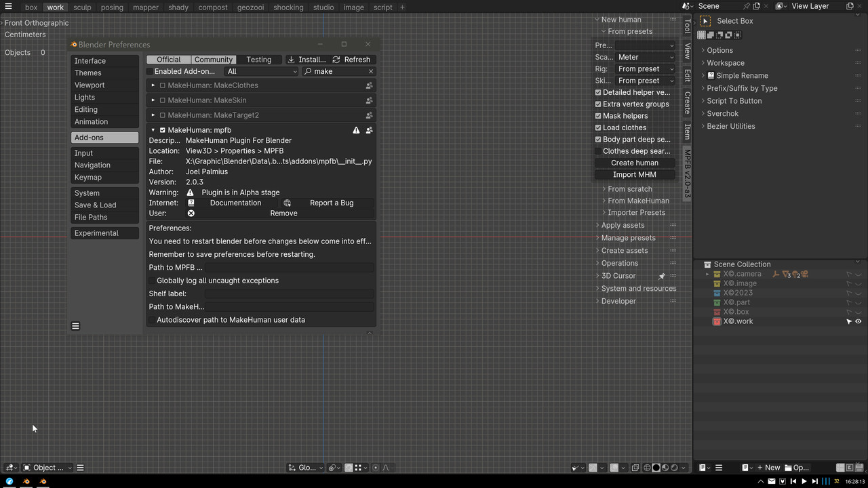This screenshot has width=868, height=488.
Task: Collapse the MakeHuman: mpfb add-on details
Action: coord(153,130)
